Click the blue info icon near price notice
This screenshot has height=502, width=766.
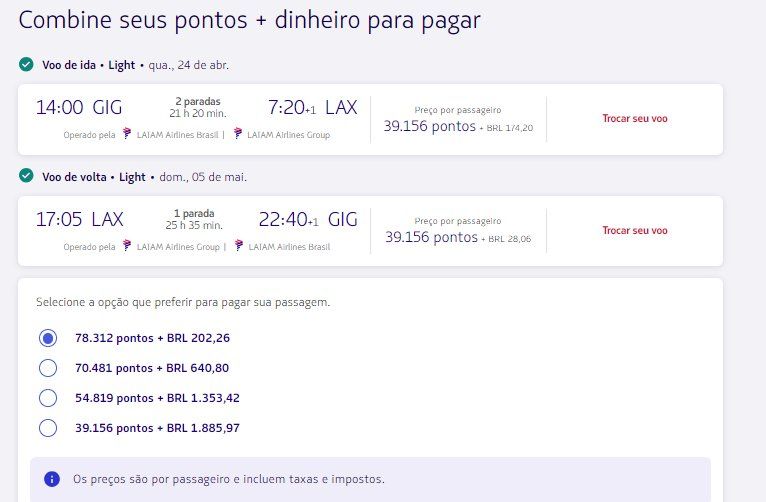[x=51, y=479]
